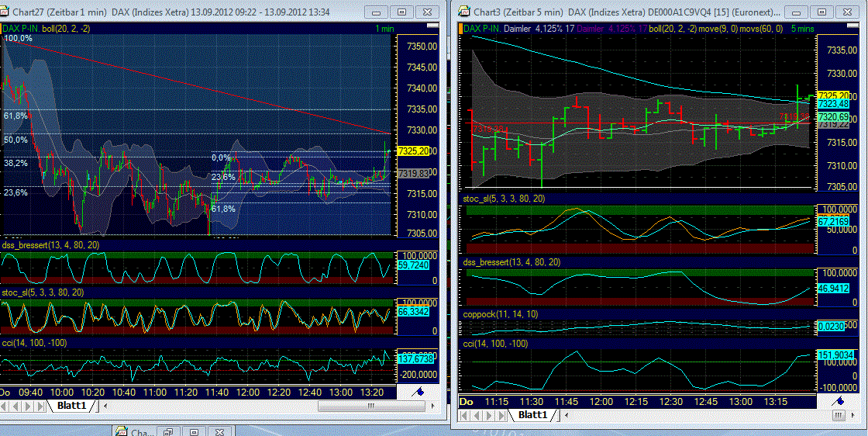Screen dimensions: 868x436
Task: Click the Chart3 horizontal scrollbar thumb
Action: pos(838,415)
